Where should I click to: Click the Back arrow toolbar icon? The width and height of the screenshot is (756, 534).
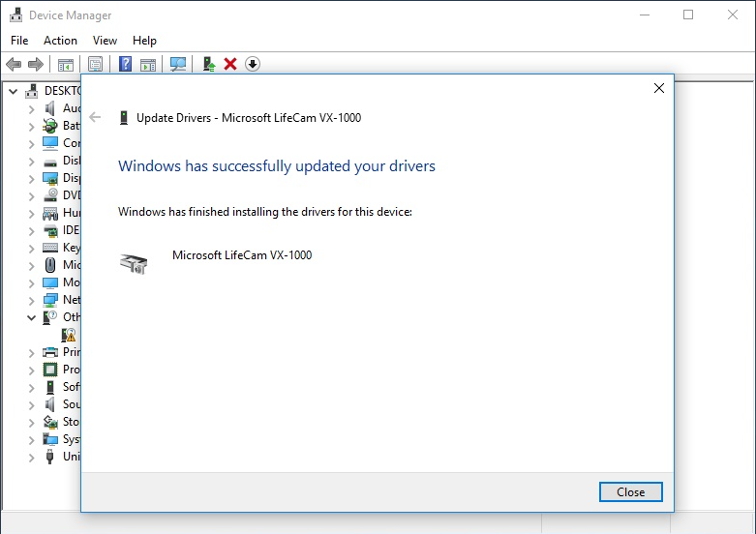(x=14, y=64)
